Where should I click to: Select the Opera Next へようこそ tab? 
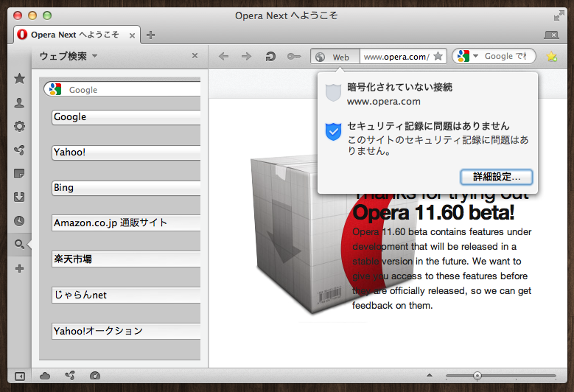click(x=77, y=35)
